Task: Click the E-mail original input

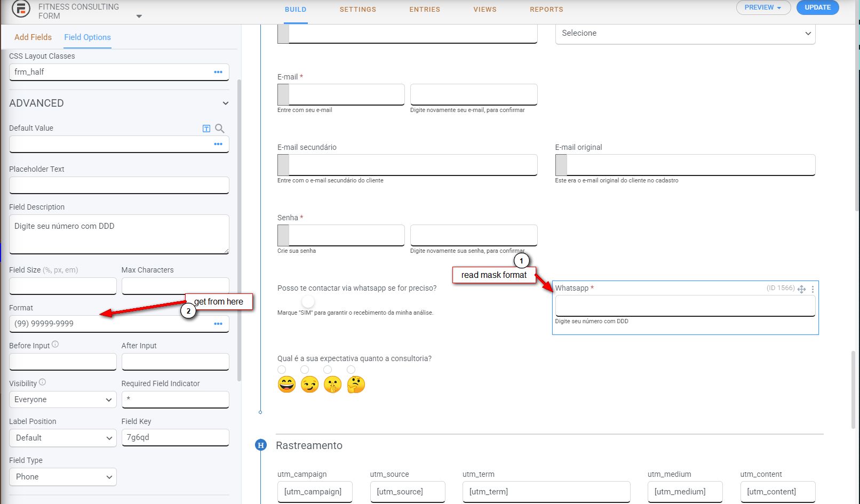Action: (x=685, y=165)
